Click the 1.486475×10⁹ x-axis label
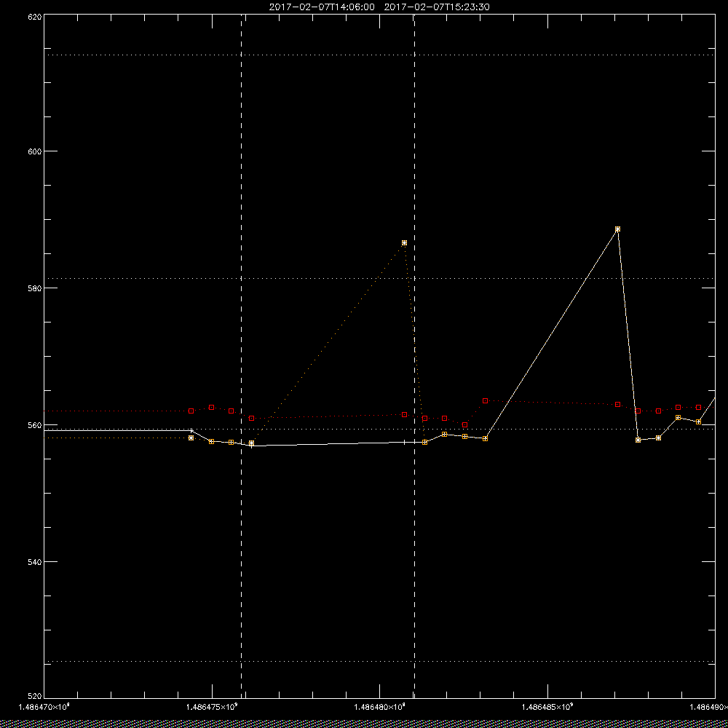Screen dimensions: 728x728 pos(212,707)
